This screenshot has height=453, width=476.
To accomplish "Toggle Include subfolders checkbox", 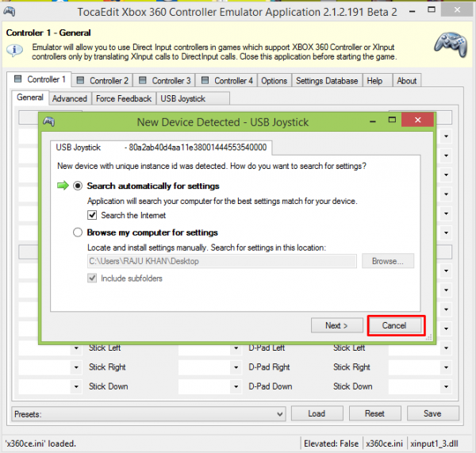I will (92, 278).
